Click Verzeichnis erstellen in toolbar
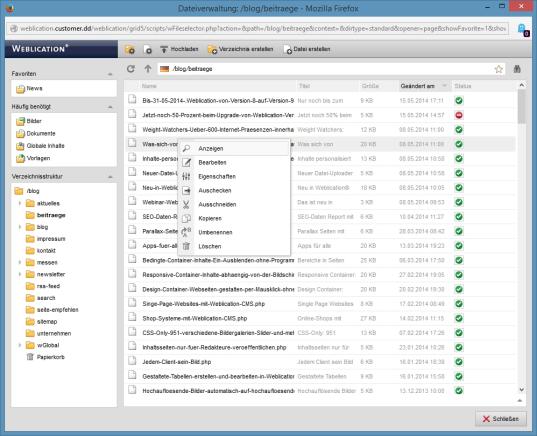 [240, 49]
